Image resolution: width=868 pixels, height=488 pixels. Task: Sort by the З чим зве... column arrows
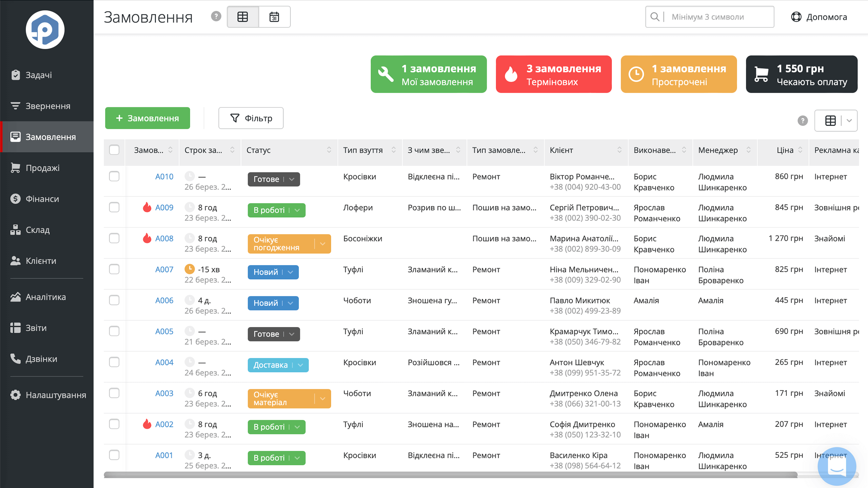pyautogui.click(x=458, y=150)
